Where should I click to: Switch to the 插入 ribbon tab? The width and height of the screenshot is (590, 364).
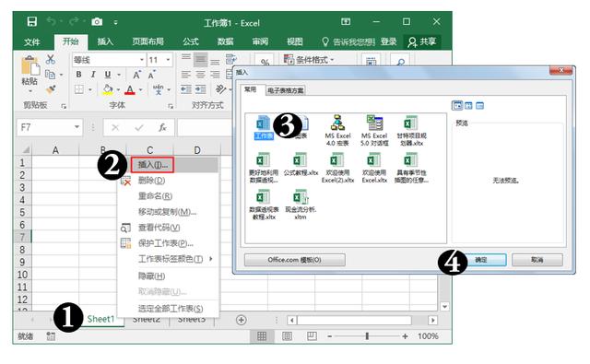(105, 41)
